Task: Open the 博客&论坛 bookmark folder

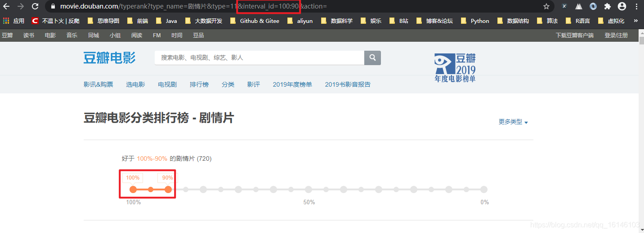Action: click(434, 21)
